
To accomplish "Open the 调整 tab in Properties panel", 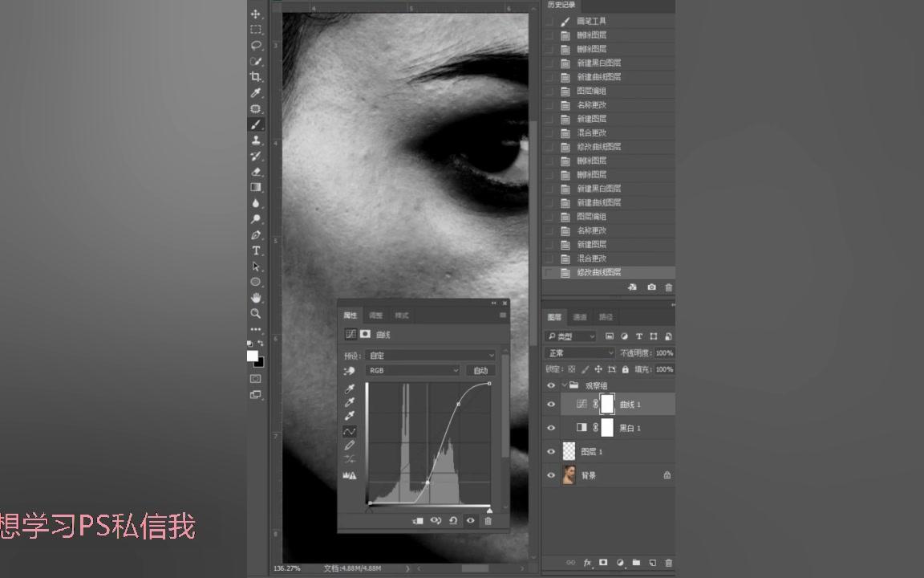I will click(x=377, y=315).
